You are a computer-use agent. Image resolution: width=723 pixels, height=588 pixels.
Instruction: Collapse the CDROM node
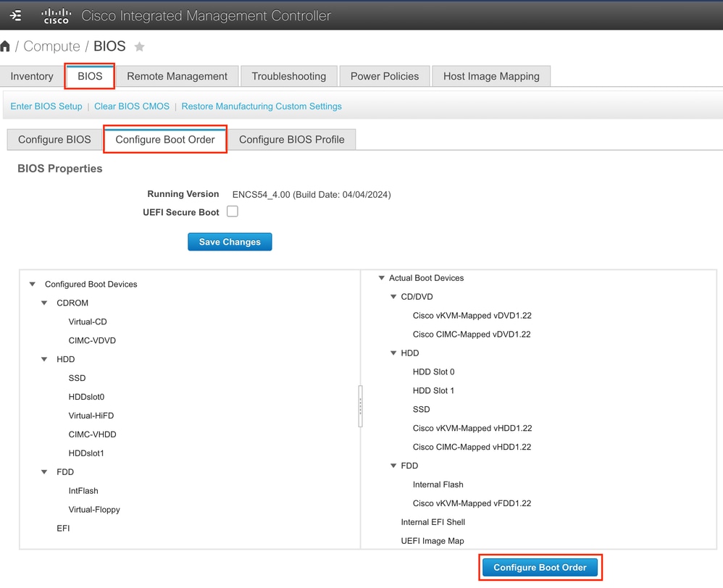44,303
